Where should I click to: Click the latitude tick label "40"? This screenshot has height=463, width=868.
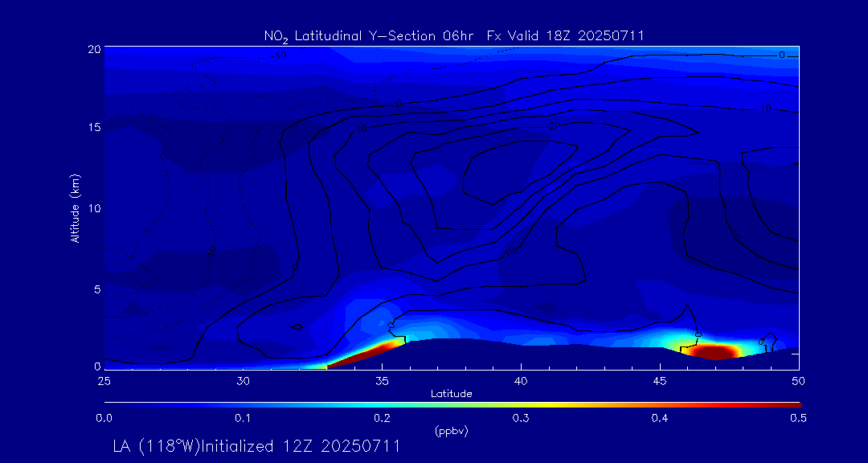pyautogui.click(x=521, y=381)
